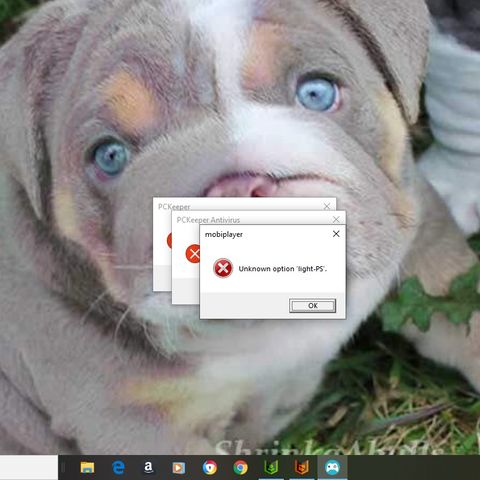
Task: Click the 'Unknown option' error message text
Action: (283, 269)
